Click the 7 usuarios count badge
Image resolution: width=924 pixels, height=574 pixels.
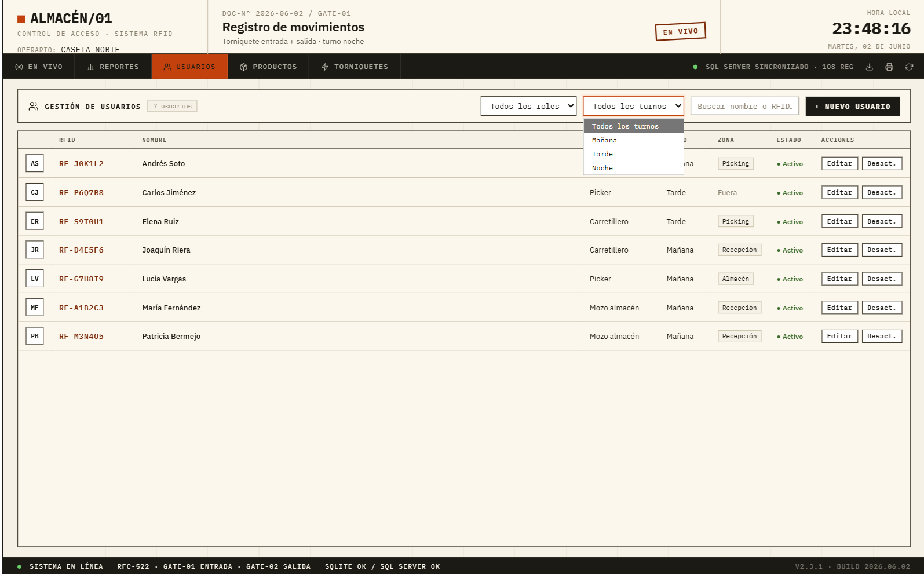172,106
